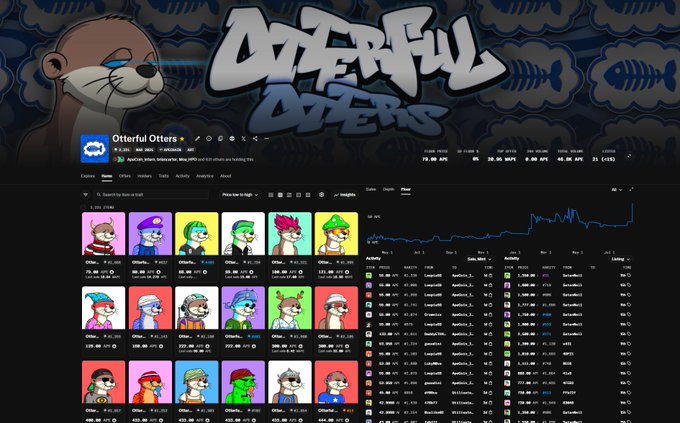Click the blue fish collection logo
This screenshot has height=423, width=680.
(x=95, y=149)
